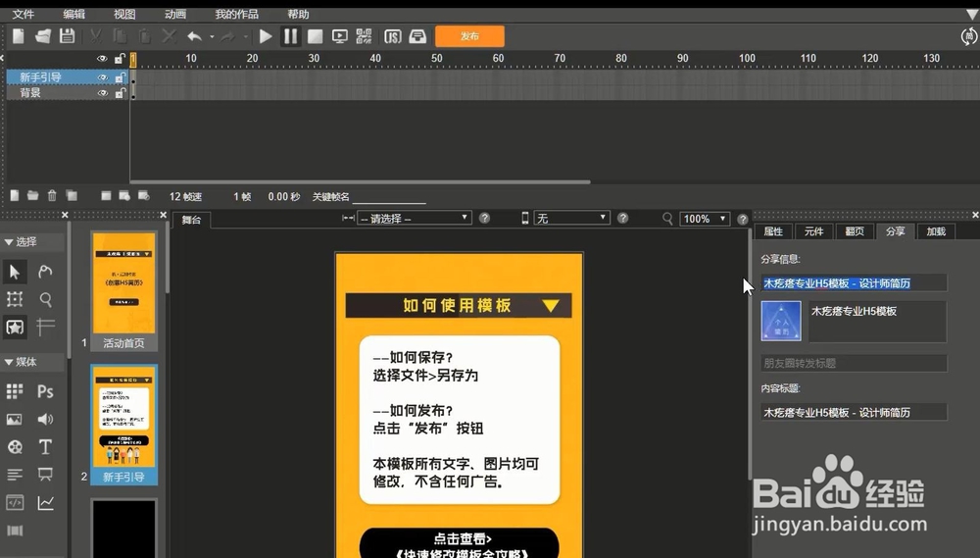
Task: Select the transform tool
Action: (x=15, y=299)
